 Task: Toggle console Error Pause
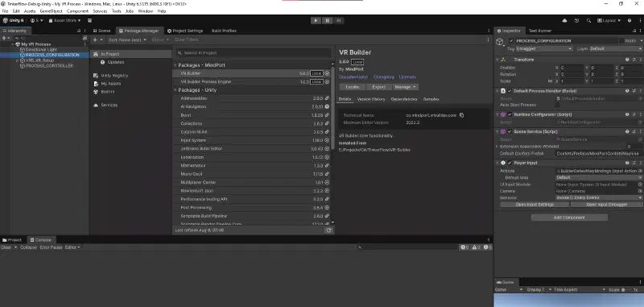tap(51, 247)
